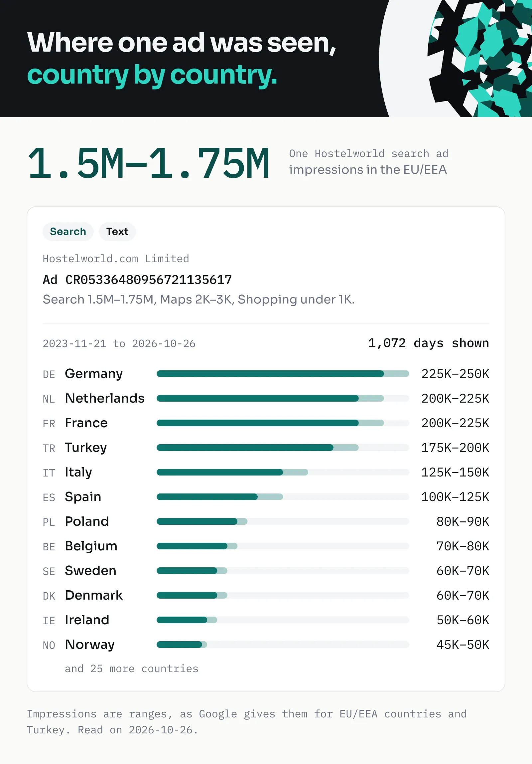Screen dimensions: 532x764
Task: Click 'and 25 more countries' text
Action: tap(132, 669)
